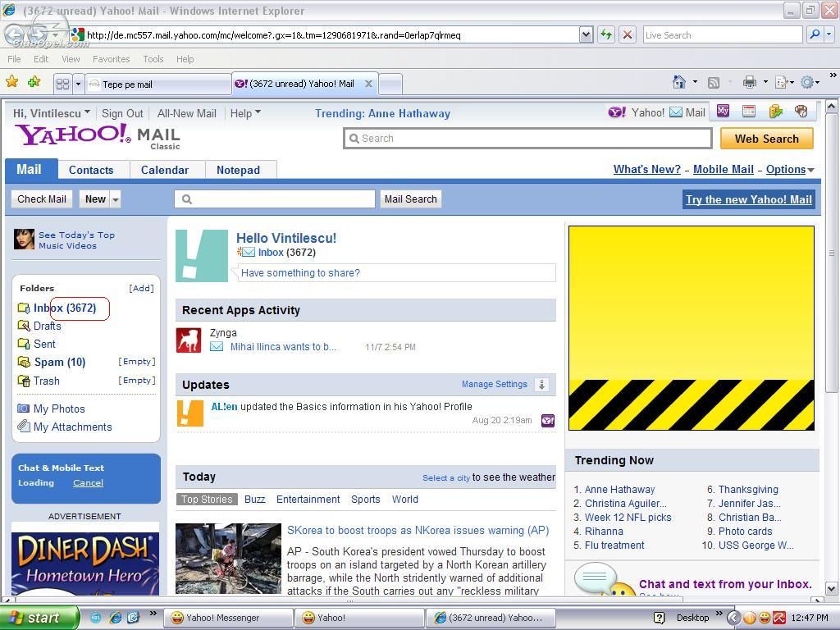Open the Inbox (3672) folder
The width and height of the screenshot is (840, 630).
[65, 308]
